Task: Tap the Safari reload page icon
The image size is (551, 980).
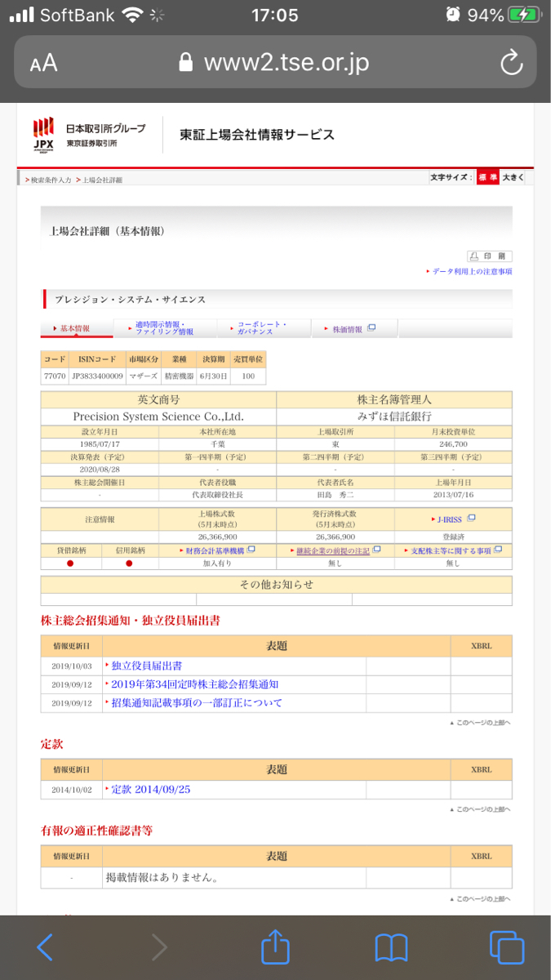Action: click(x=511, y=63)
